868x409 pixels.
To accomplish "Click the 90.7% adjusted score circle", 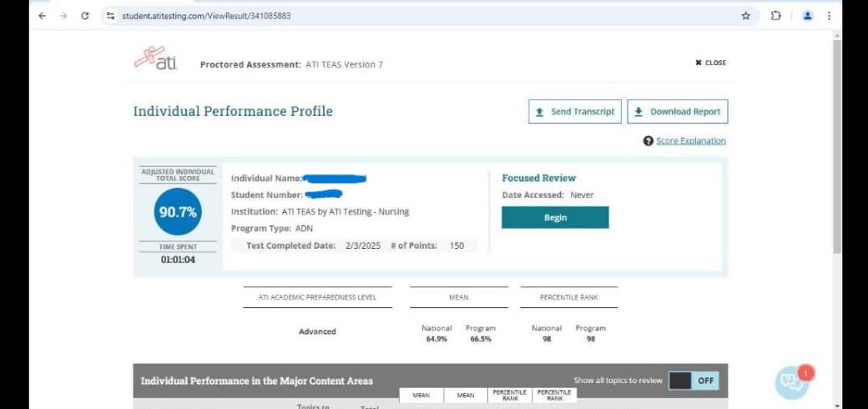I will point(178,211).
